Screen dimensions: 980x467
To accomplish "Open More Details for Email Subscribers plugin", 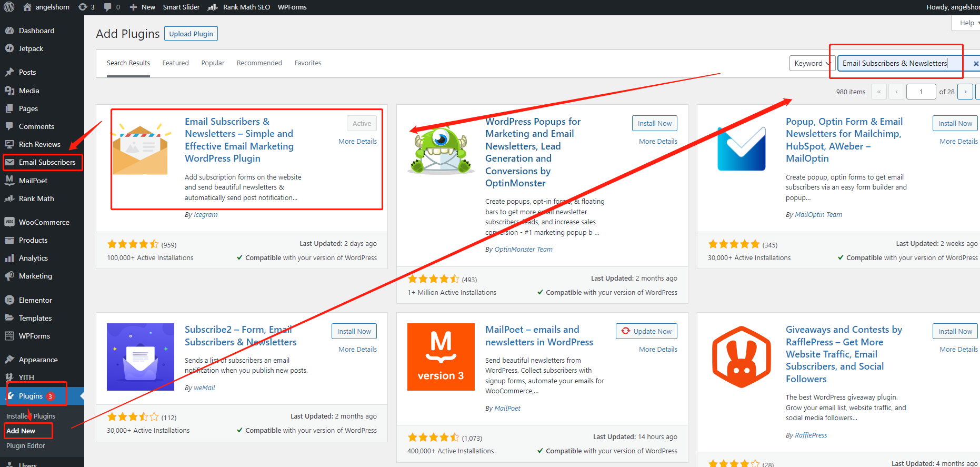I will [x=357, y=141].
